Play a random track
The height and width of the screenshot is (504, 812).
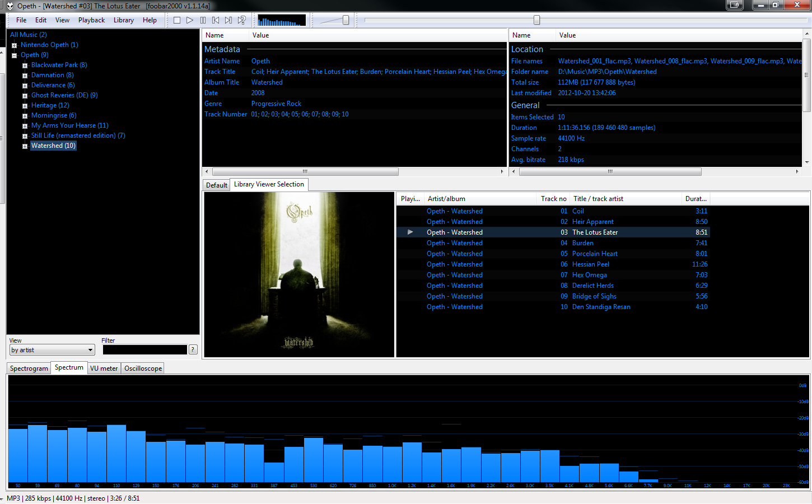click(x=241, y=20)
